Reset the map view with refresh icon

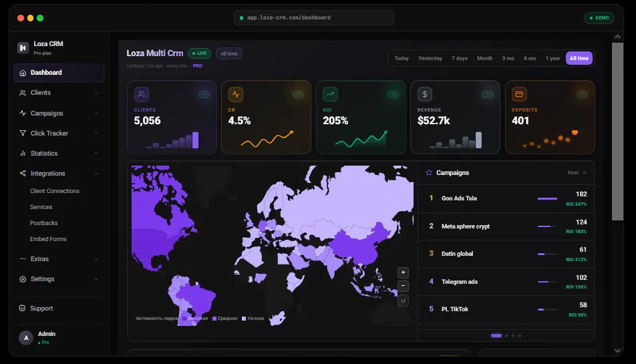403,301
